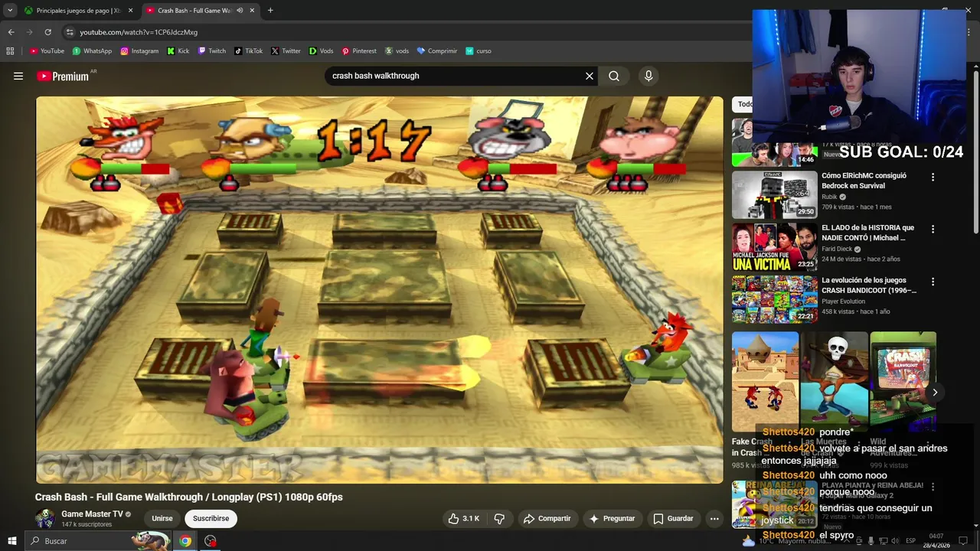The image size is (980, 551).
Task: Open the Windows Start menu
Action: 11,541
